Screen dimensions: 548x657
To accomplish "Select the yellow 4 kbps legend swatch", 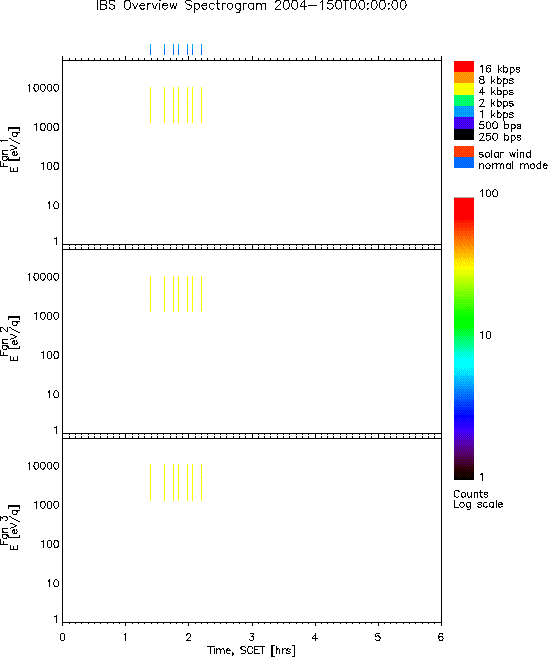I will (464, 89).
